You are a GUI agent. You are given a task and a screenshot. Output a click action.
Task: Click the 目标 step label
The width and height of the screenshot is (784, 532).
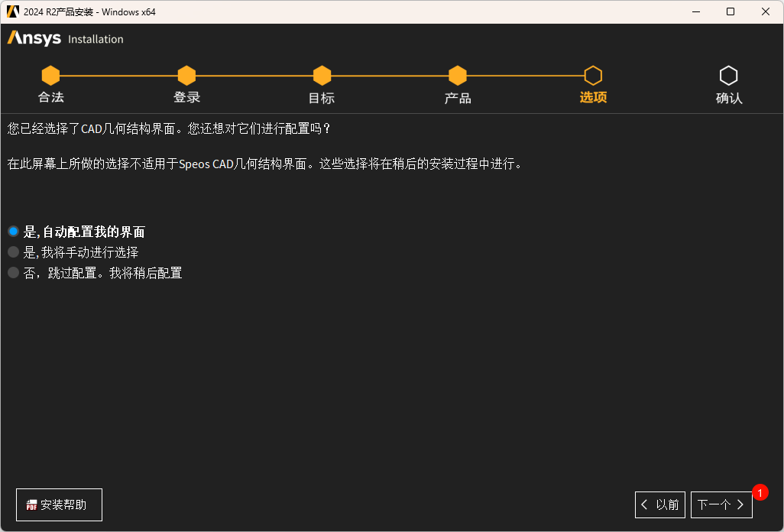(x=322, y=98)
